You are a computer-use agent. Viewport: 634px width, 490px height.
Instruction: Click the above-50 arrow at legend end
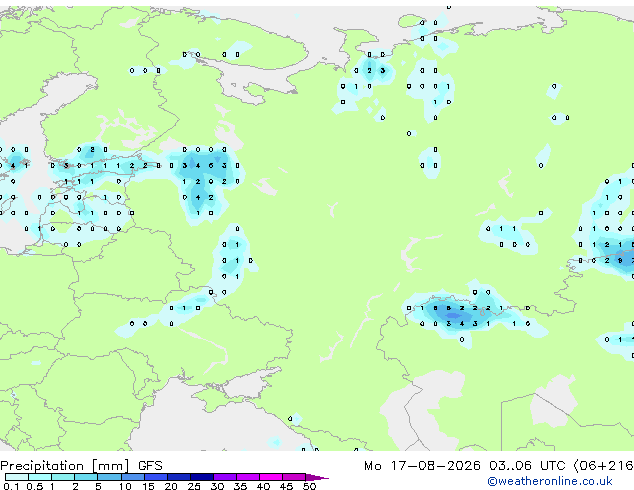pos(317,477)
